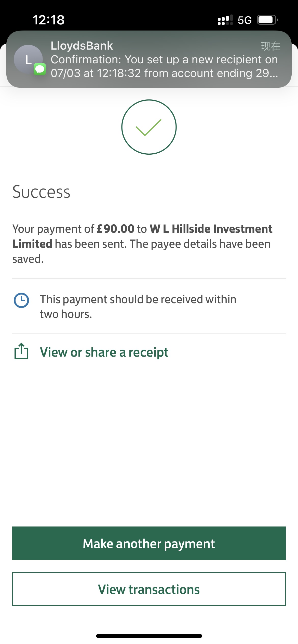298x644 pixels.
Task: Open 'View or share a receipt' link
Action: (104, 352)
